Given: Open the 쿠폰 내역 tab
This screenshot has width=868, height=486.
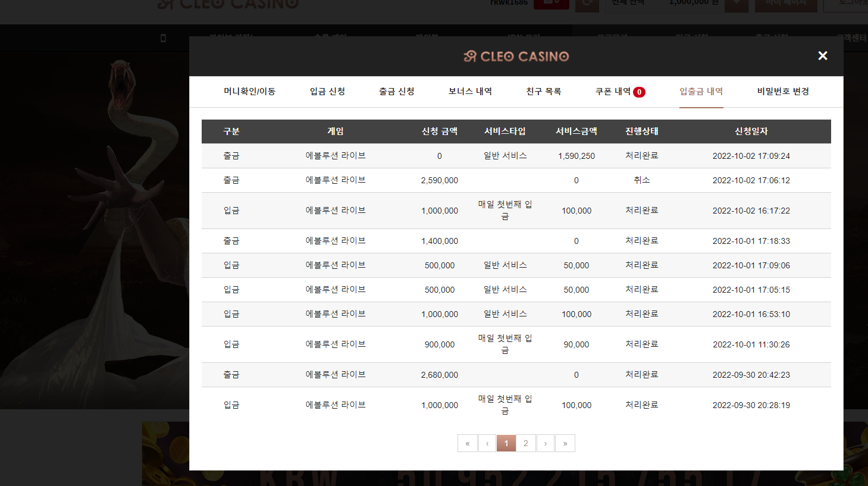Looking at the screenshot, I should pos(613,91).
